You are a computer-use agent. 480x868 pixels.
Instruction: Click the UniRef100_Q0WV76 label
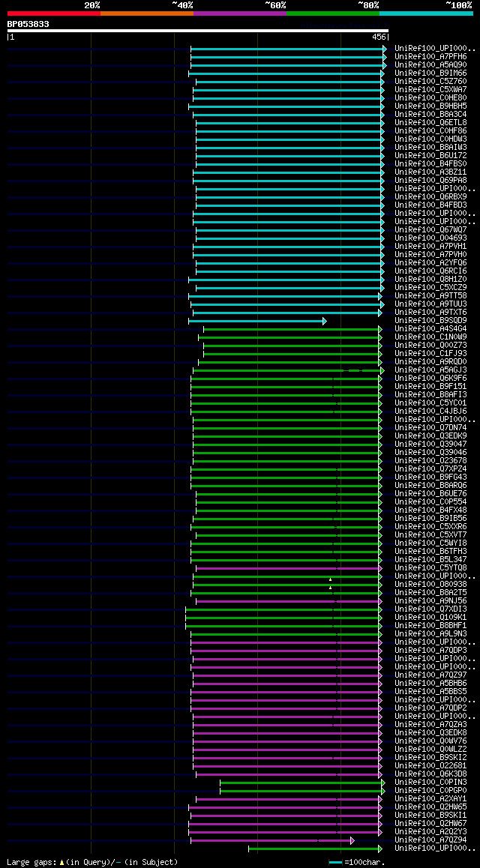click(430, 742)
